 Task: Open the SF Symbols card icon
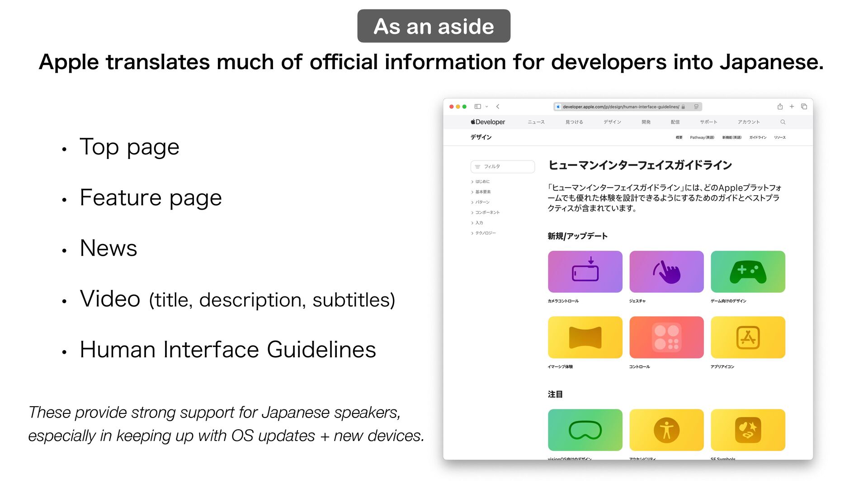coord(748,430)
